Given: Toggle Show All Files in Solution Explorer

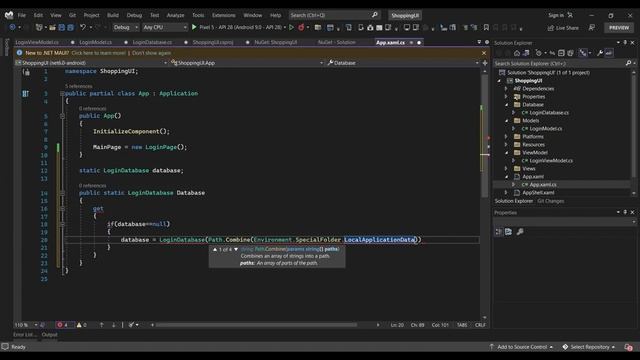Looking at the screenshot, I should click(x=570, y=53).
